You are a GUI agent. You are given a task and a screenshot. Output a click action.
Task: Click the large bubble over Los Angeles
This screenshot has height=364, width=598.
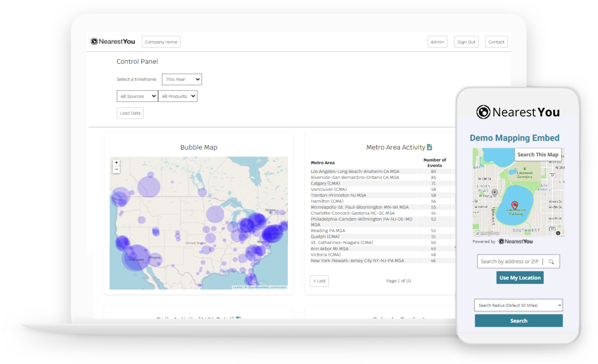[x=136, y=258]
